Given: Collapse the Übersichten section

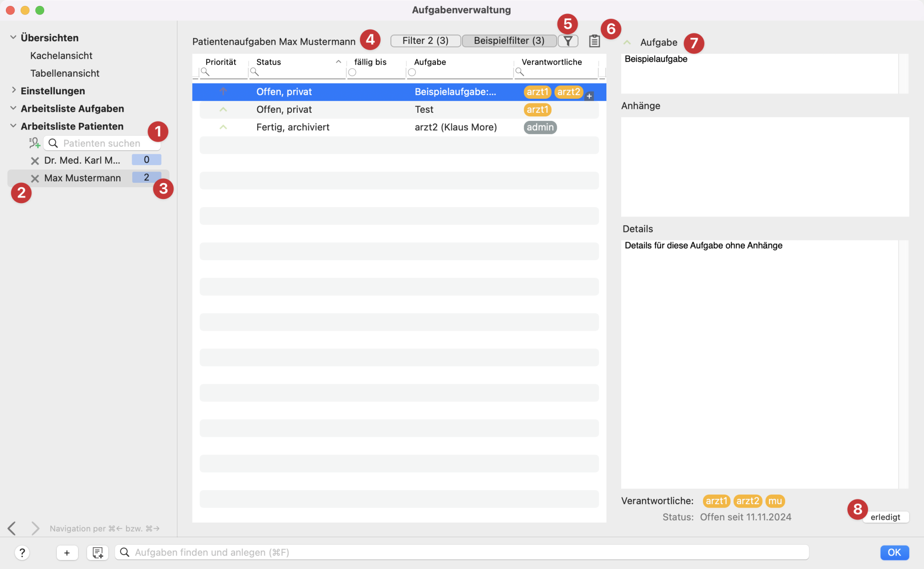Looking at the screenshot, I should click(x=13, y=37).
